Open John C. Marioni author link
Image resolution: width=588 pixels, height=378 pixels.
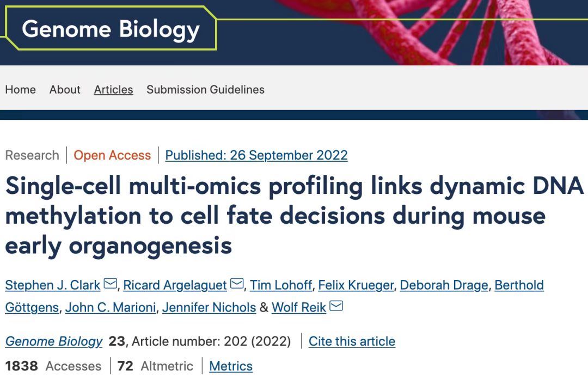tap(111, 308)
